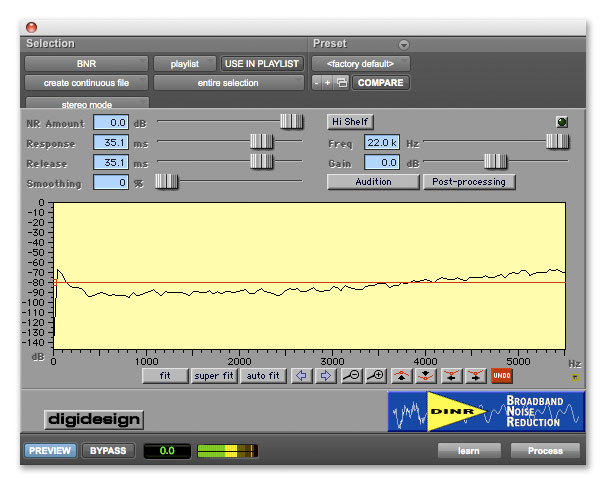Click the Process button
This screenshot has height=485, width=606.
[545, 451]
